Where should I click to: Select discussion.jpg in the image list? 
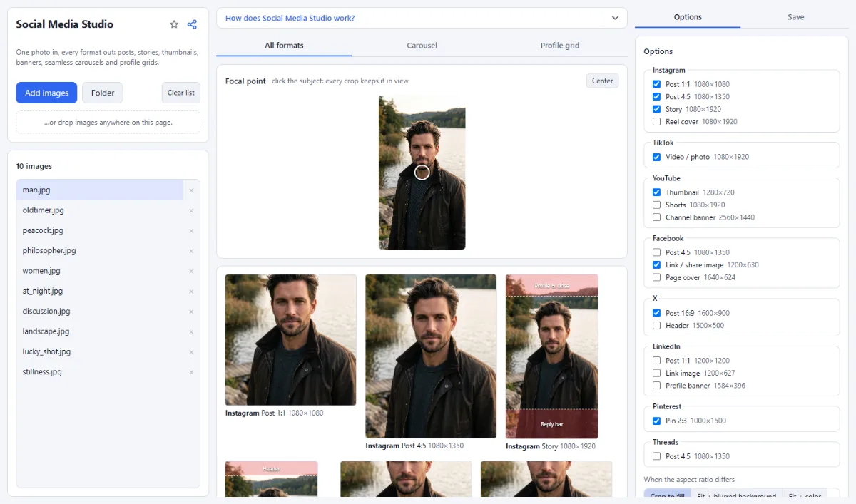tap(100, 312)
